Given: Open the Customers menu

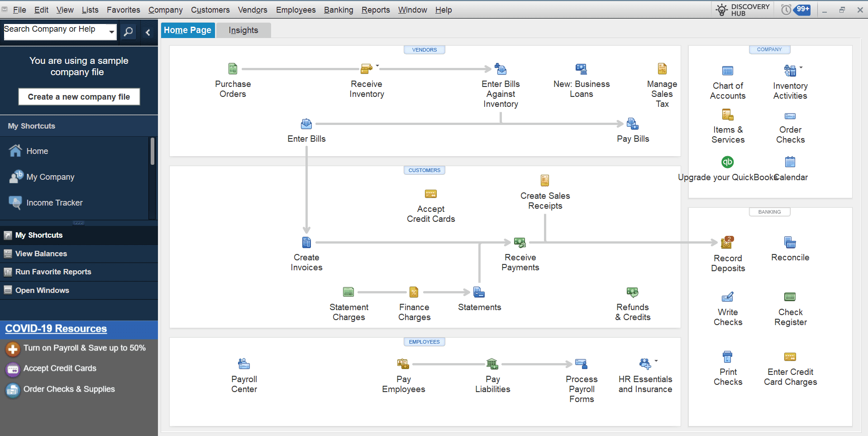Looking at the screenshot, I should tap(210, 10).
